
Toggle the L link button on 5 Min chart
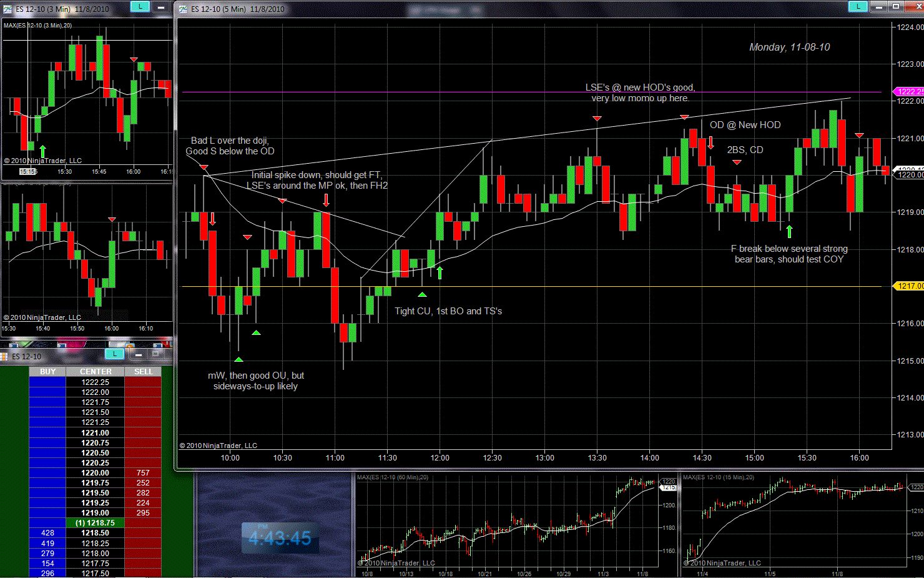pos(858,6)
